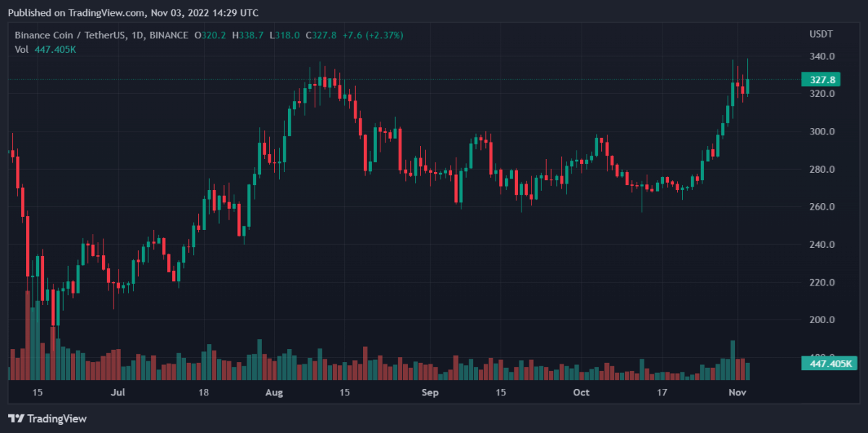Select the latest green candle at far right
The width and height of the screenshot is (868, 433).
click(747, 86)
